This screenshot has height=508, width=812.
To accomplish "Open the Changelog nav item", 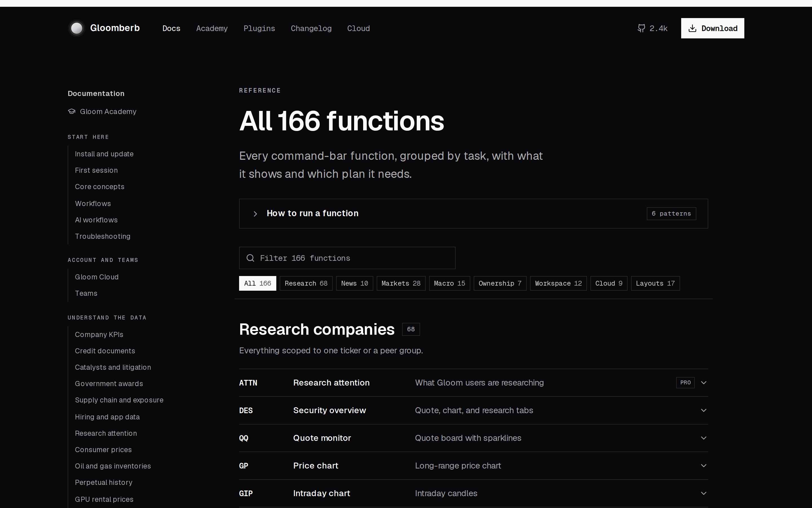I will [311, 28].
